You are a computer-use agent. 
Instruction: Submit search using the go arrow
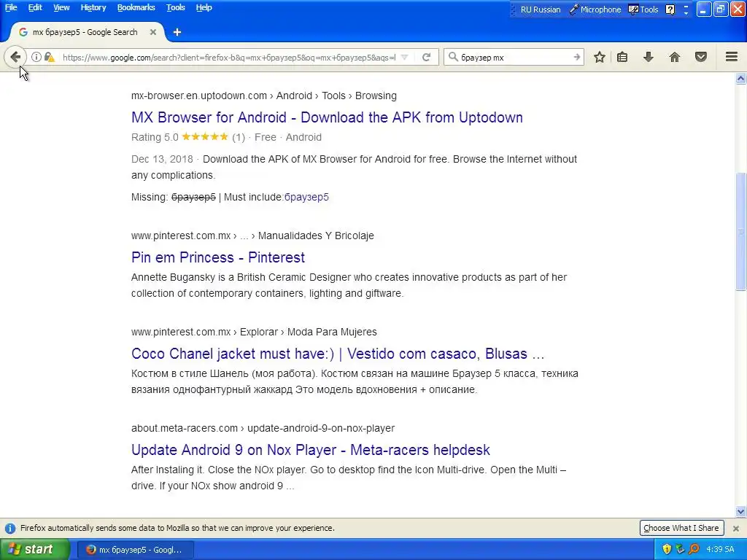tap(577, 57)
